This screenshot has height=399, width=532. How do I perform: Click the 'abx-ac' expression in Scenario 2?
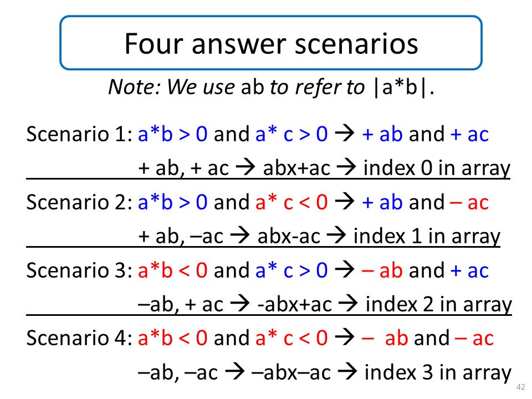pos(289,237)
